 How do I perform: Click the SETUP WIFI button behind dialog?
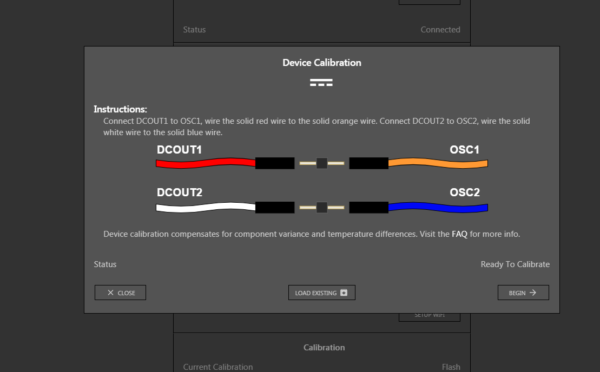(x=429, y=317)
